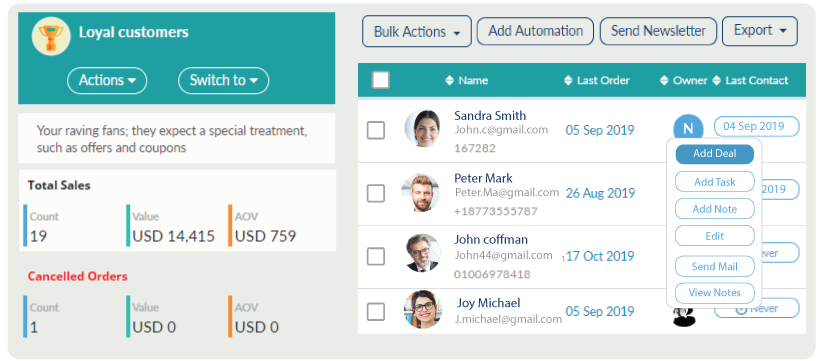Open the Switch to dropdown
821x361 pixels.
[x=224, y=81]
